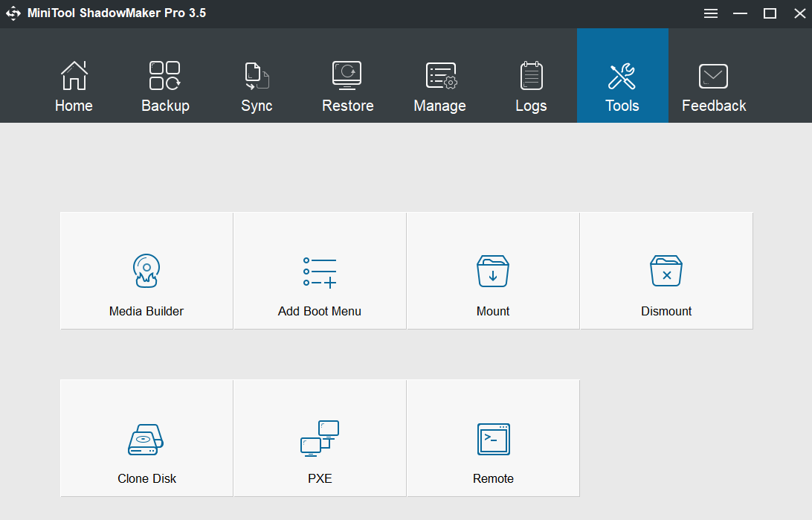Switch to the Backup tab
The height and width of the screenshot is (520, 812).
click(x=165, y=76)
